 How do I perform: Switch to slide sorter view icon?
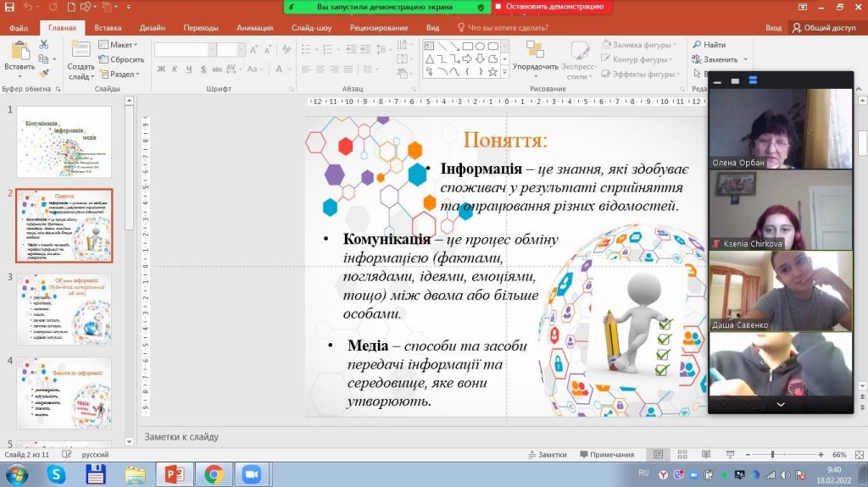(x=680, y=455)
